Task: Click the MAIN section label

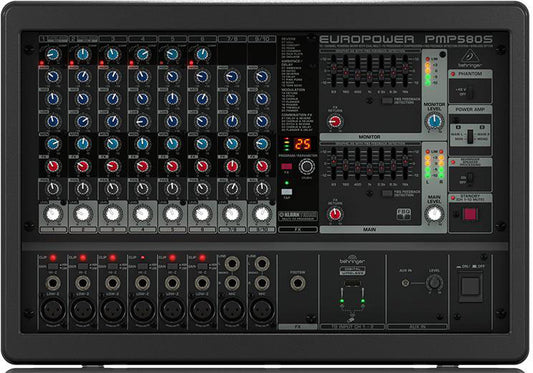Action: click(x=369, y=230)
